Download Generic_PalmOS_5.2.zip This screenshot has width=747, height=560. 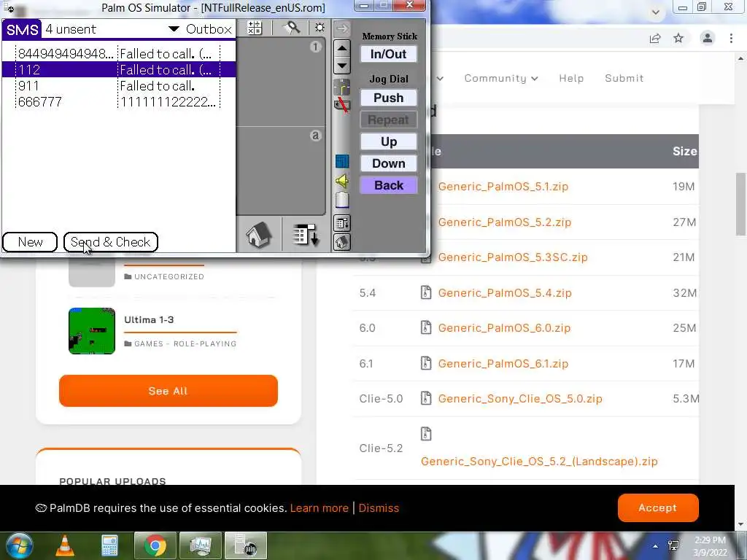click(505, 222)
